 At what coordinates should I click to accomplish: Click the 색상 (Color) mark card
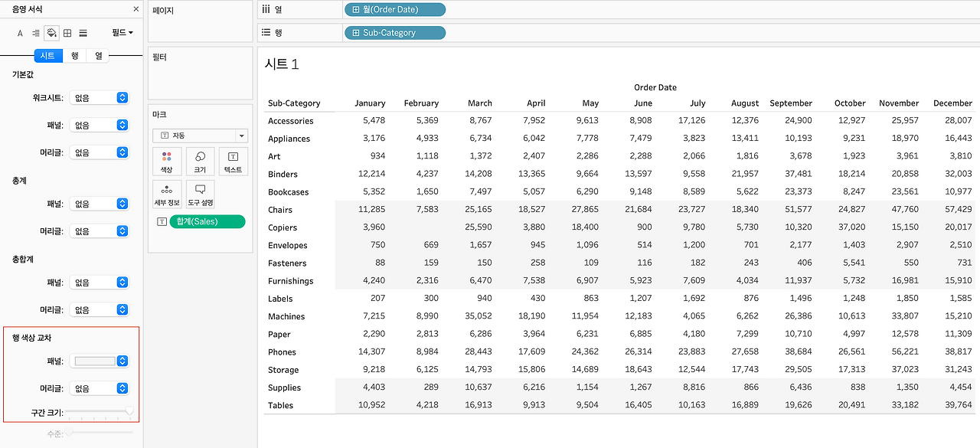coord(167,162)
